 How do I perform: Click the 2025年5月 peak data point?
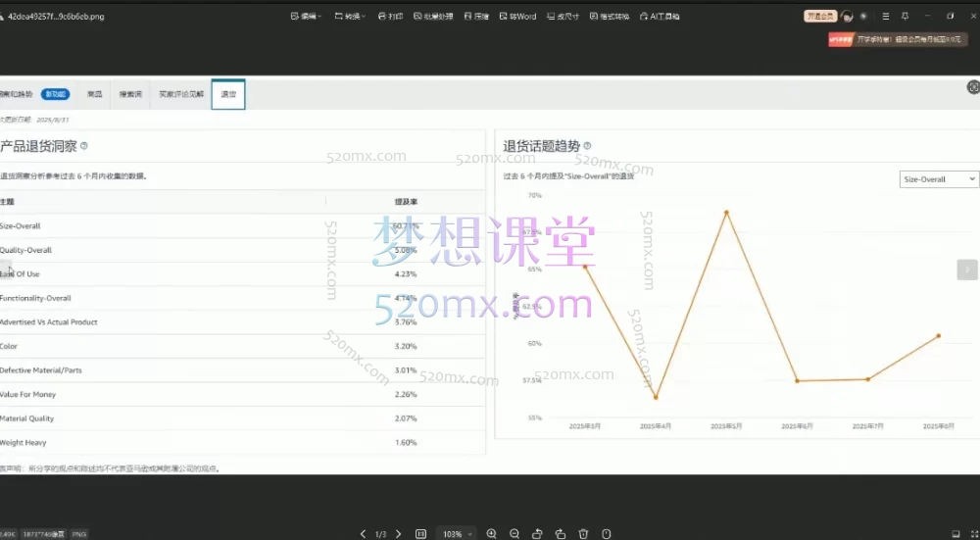(x=726, y=213)
